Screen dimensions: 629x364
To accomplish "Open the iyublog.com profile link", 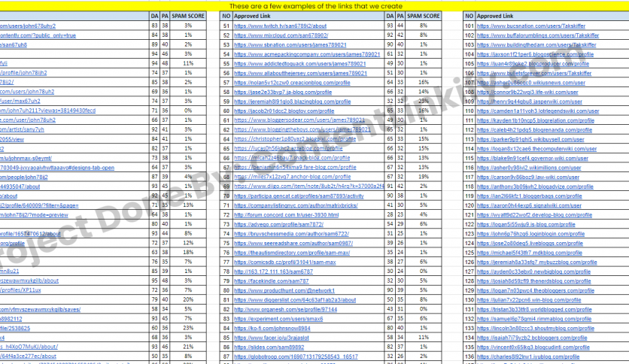I will (x=528, y=356).
